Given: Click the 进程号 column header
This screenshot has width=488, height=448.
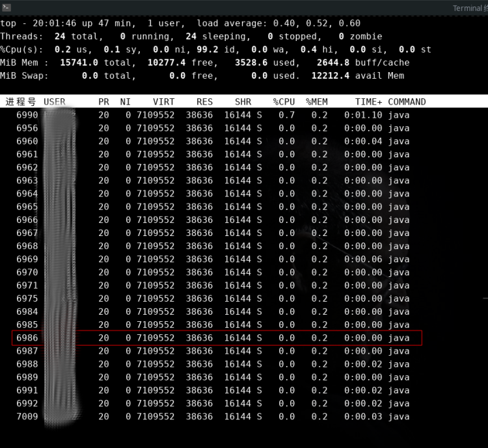Looking at the screenshot, I should point(21,102).
